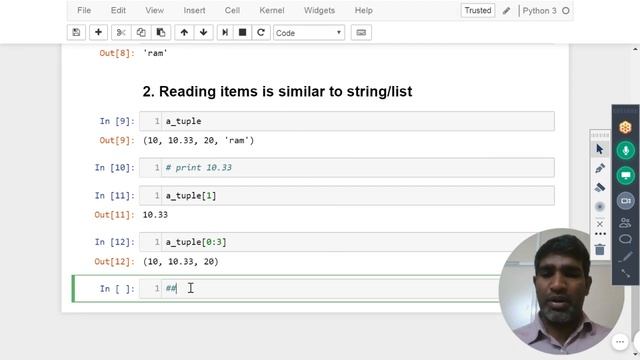
Task: Restart the kernel with the circular arrow
Action: coord(261,33)
